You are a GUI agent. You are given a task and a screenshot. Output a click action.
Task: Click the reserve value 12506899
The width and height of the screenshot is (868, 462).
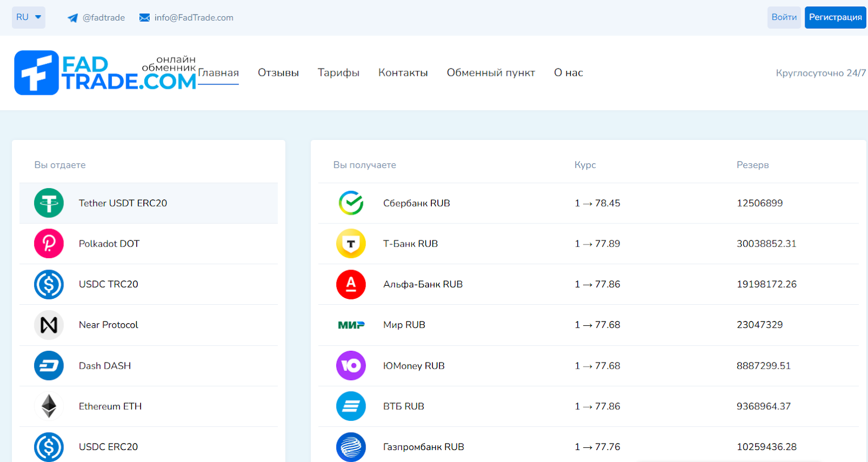pos(759,203)
